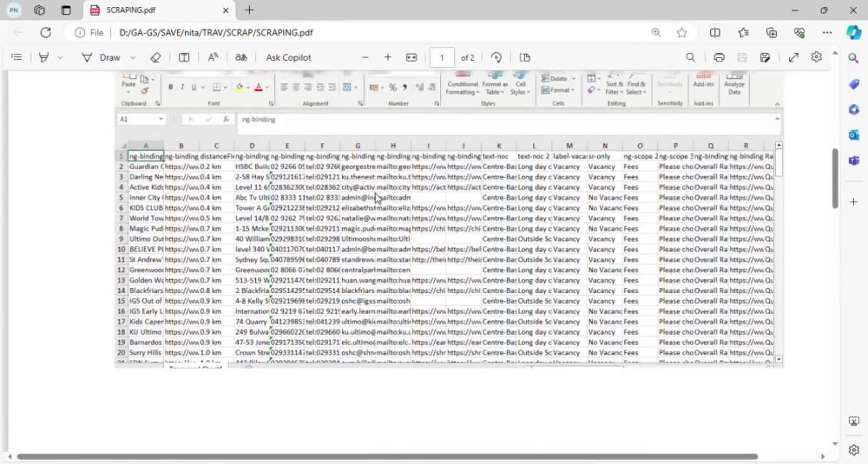Click the horizontal scrollbar at bottom
This screenshot has height=464, width=868.
click(x=387, y=457)
